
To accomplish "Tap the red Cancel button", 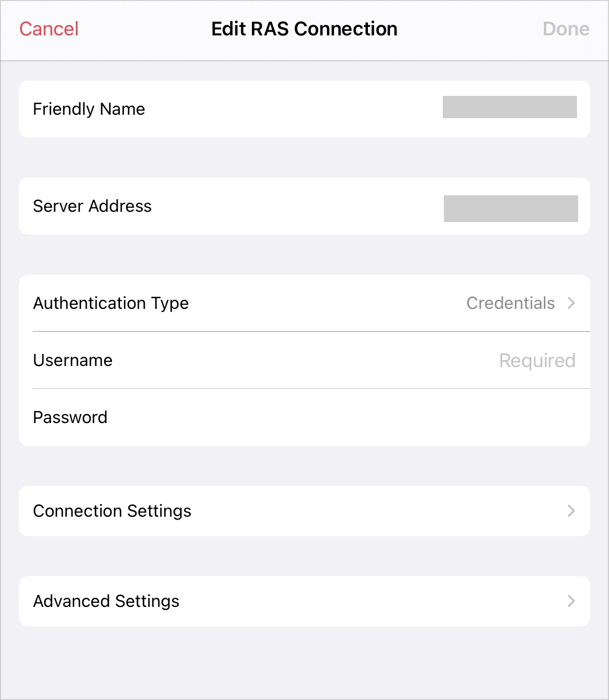I will click(49, 29).
